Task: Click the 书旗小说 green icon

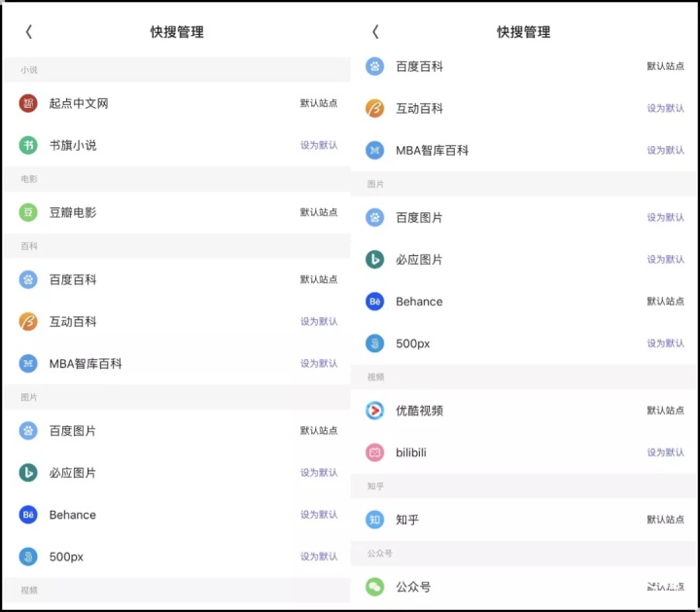Action: [x=28, y=145]
